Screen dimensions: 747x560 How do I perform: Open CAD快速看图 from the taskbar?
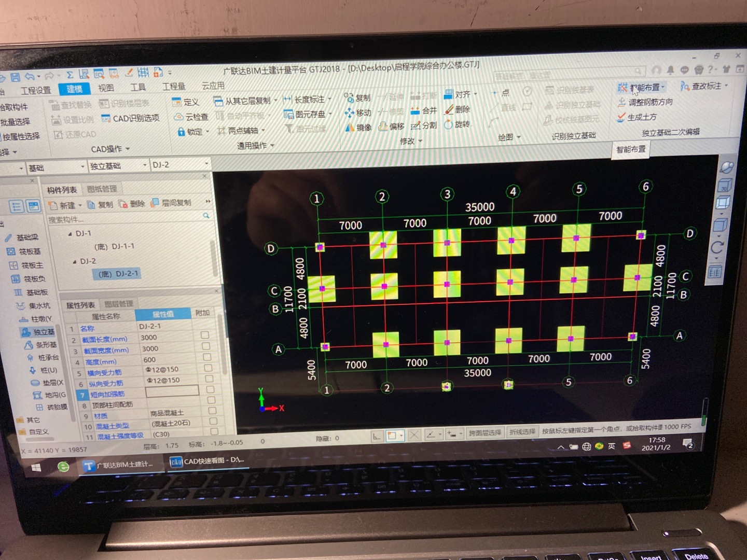(208, 461)
